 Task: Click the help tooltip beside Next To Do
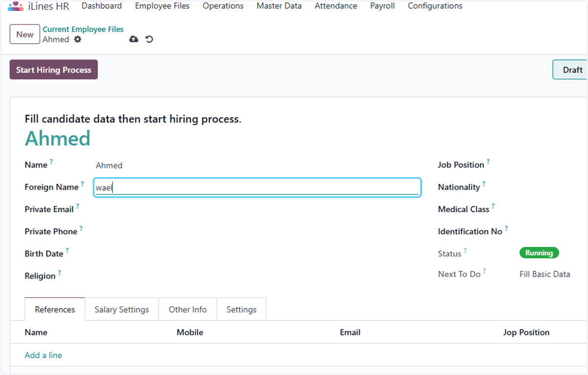(484, 271)
